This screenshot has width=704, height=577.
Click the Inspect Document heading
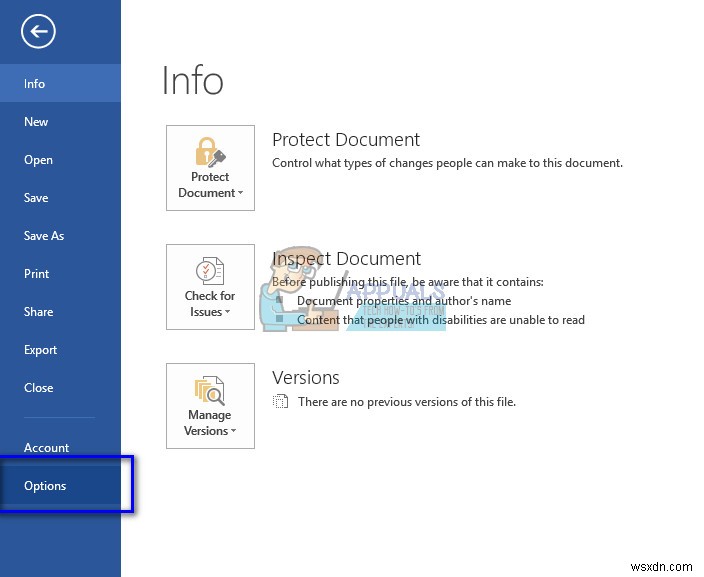[x=346, y=259]
